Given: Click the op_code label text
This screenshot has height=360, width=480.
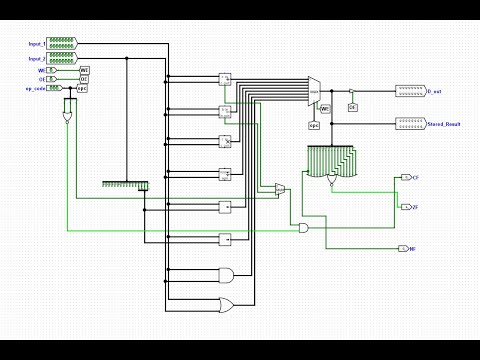Looking at the screenshot, I should point(35,89).
